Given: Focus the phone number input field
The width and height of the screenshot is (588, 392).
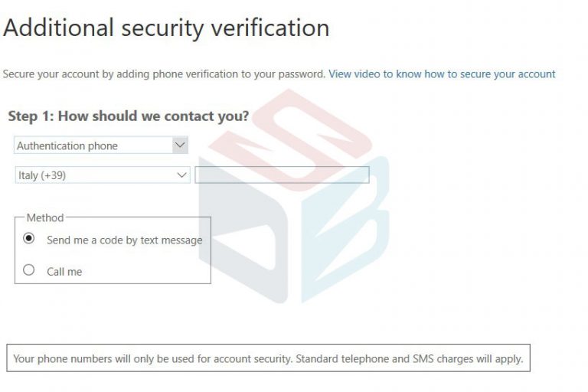Looking at the screenshot, I should [x=282, y=175].
